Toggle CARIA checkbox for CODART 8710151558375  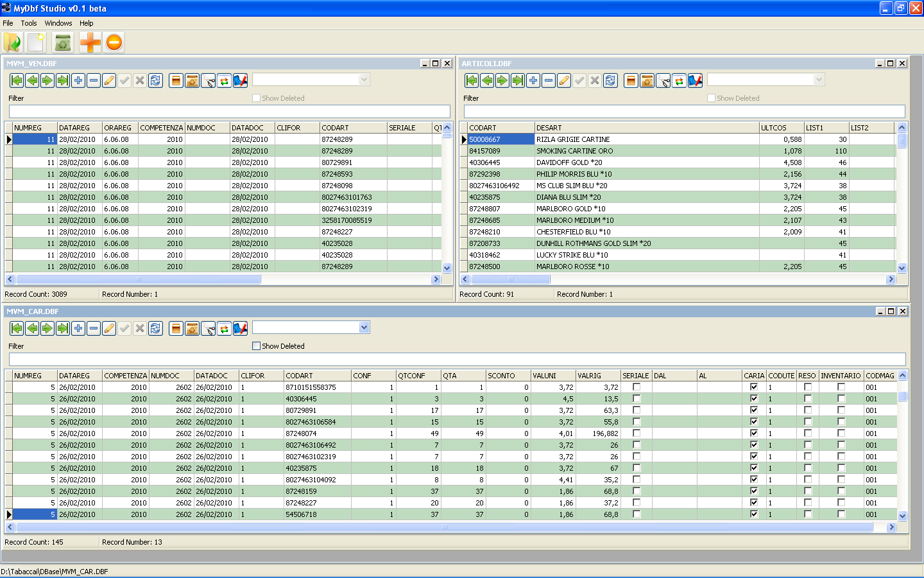pyautogui.click(x=754, y=387)
